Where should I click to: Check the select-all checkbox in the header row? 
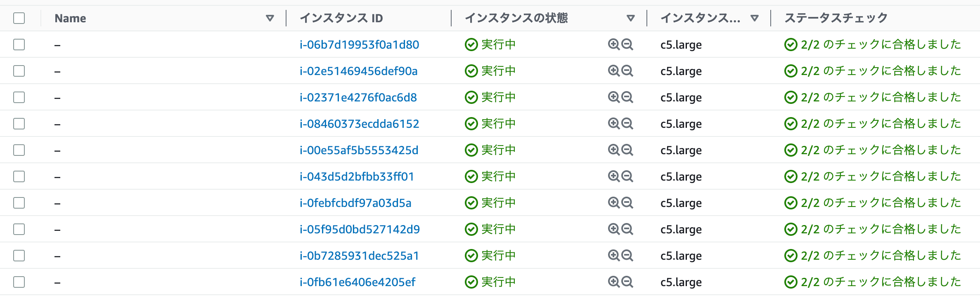point(19,18)
